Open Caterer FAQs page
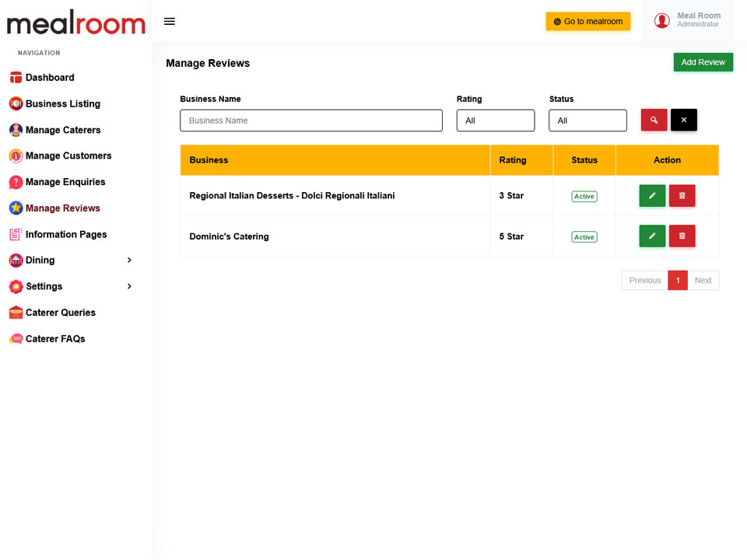Viewport: 747px width, 560px height. (x=55, y=338)
